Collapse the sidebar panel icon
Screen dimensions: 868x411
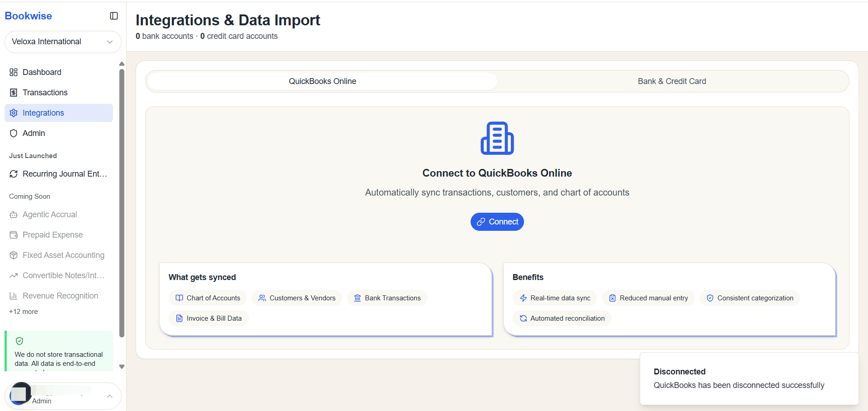click(114, 16)
